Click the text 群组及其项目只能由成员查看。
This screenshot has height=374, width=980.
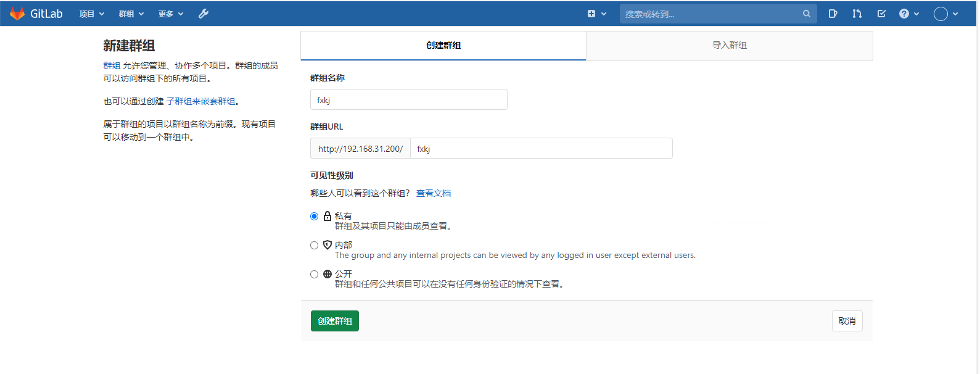395,226
